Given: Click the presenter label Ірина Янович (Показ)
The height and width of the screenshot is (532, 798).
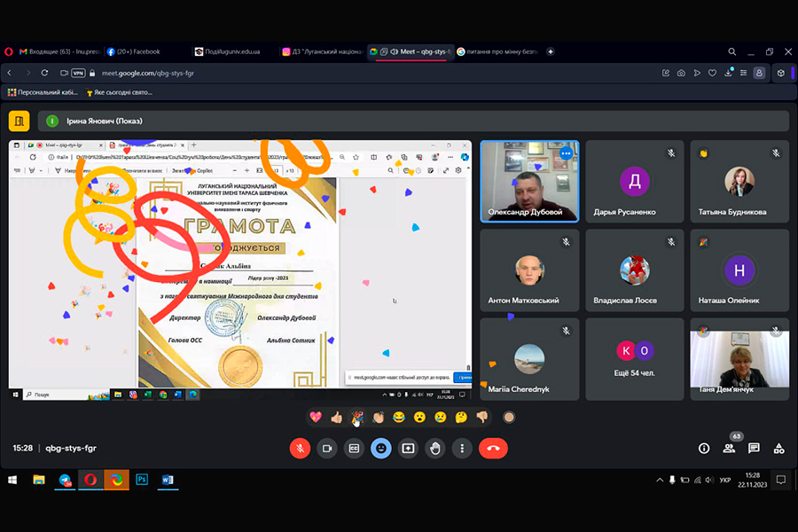Looking at the screenshot, I should (105, 121).
